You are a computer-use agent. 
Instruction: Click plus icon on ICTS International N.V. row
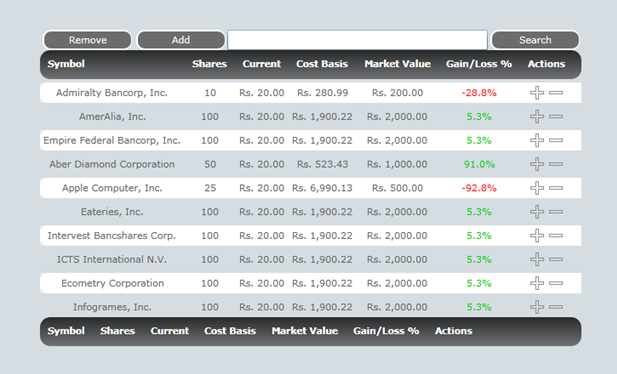(537, 259)
